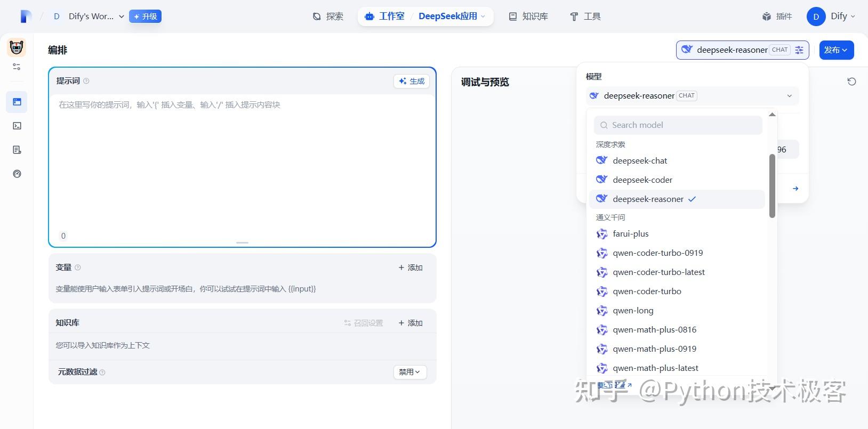
Task: Select the orchestration icon in the left sidebar
Action: [17, 102]
